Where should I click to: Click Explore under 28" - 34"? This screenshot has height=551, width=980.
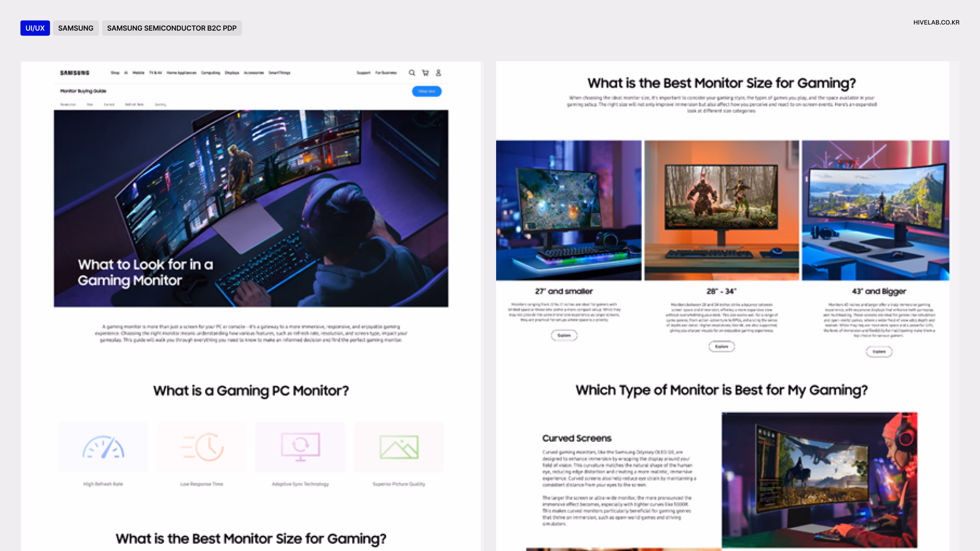[x=722, y=347]
